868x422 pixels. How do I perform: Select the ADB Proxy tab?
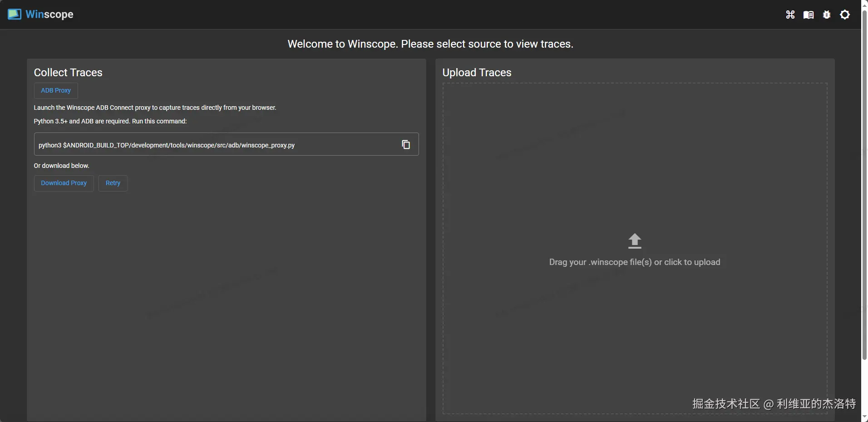56,91
